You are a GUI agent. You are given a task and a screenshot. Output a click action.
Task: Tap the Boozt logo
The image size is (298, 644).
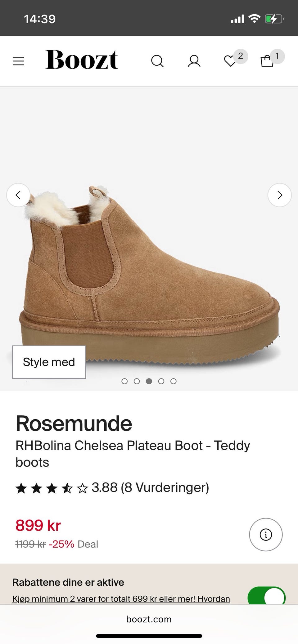coord(82,60)
